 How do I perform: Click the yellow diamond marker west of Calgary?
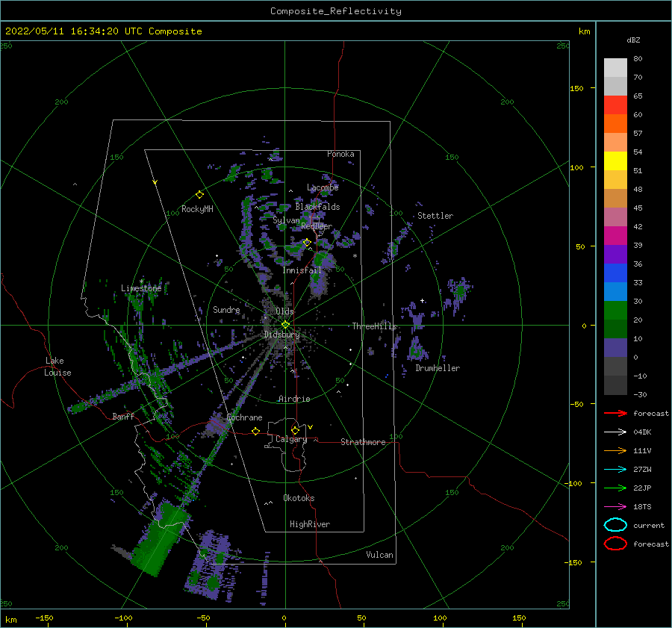(256, 431)
